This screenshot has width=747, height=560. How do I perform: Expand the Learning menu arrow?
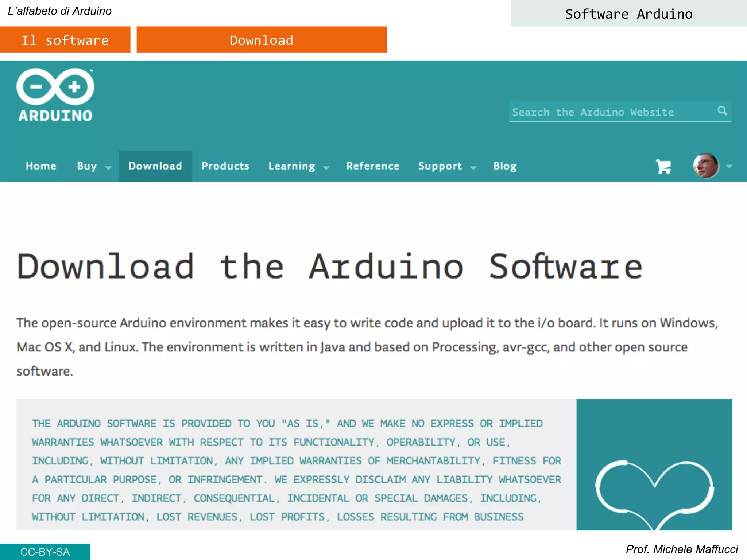coord(326,168)
